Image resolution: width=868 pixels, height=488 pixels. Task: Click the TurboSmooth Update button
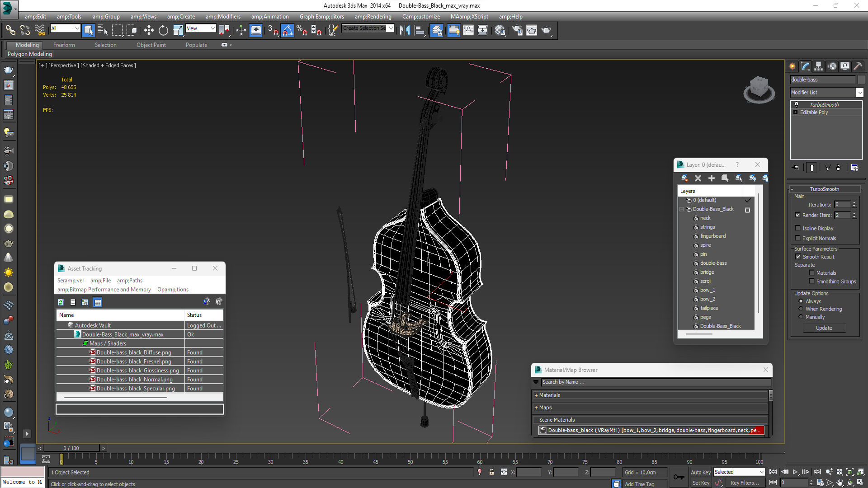(x=824, y=328)
